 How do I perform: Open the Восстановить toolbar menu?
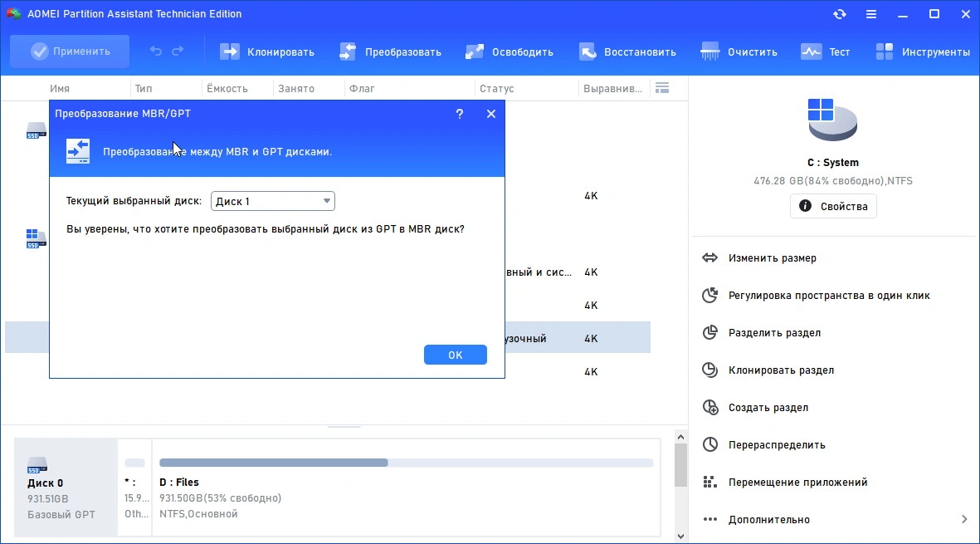point(627,51)
